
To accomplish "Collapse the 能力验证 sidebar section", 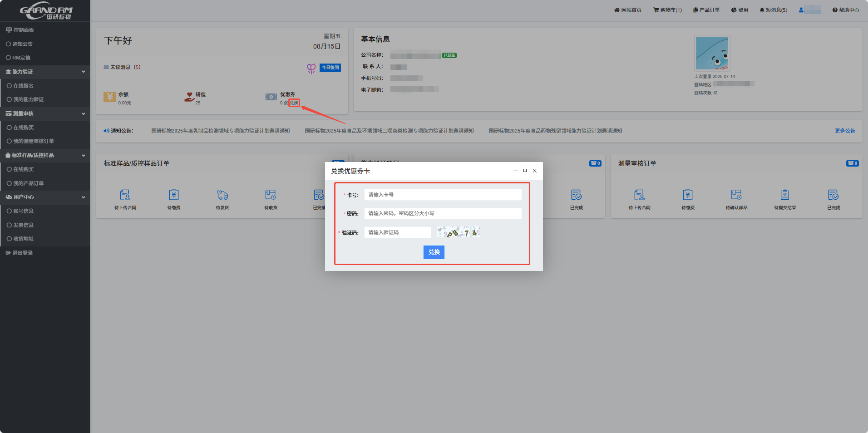I will 83,72.
